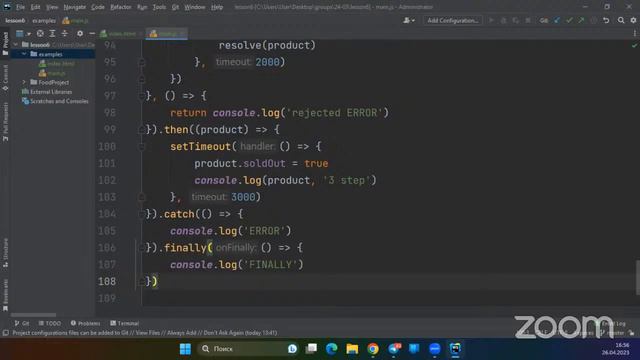640x360 pixels.
Task: Toggle fold marker on line 100
Action: point(142,147)
